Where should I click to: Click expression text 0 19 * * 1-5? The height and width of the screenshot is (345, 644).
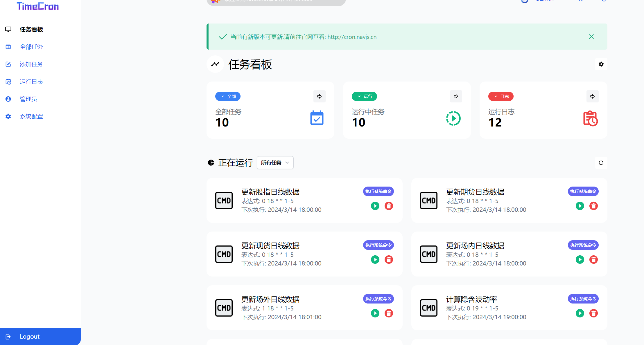(x=482, y=308)
